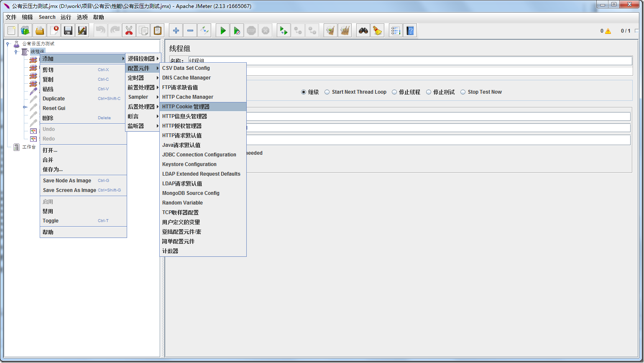Open the Templates toolbar icon

click(26, 31)
